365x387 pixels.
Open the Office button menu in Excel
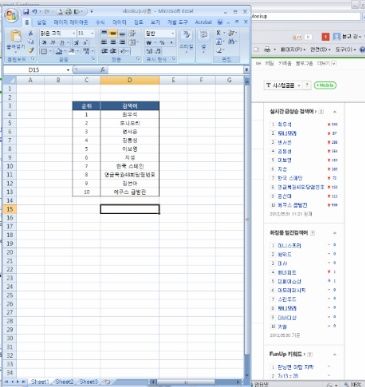tap(11, 15)
